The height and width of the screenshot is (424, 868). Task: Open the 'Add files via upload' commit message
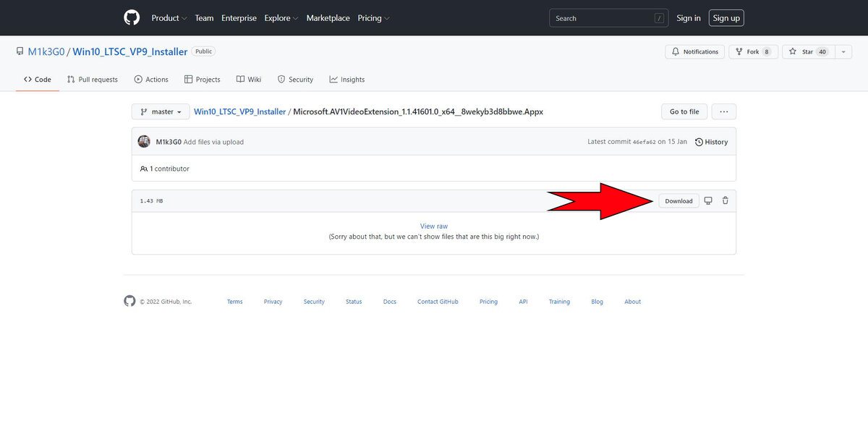pos(213,142)
